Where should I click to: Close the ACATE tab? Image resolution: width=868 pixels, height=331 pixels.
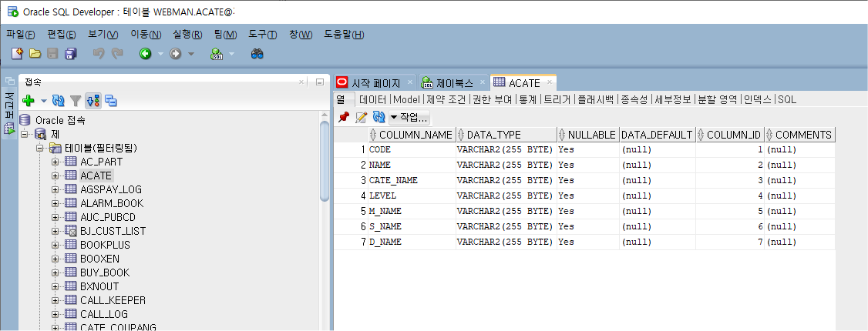click(x=549, y=82)
